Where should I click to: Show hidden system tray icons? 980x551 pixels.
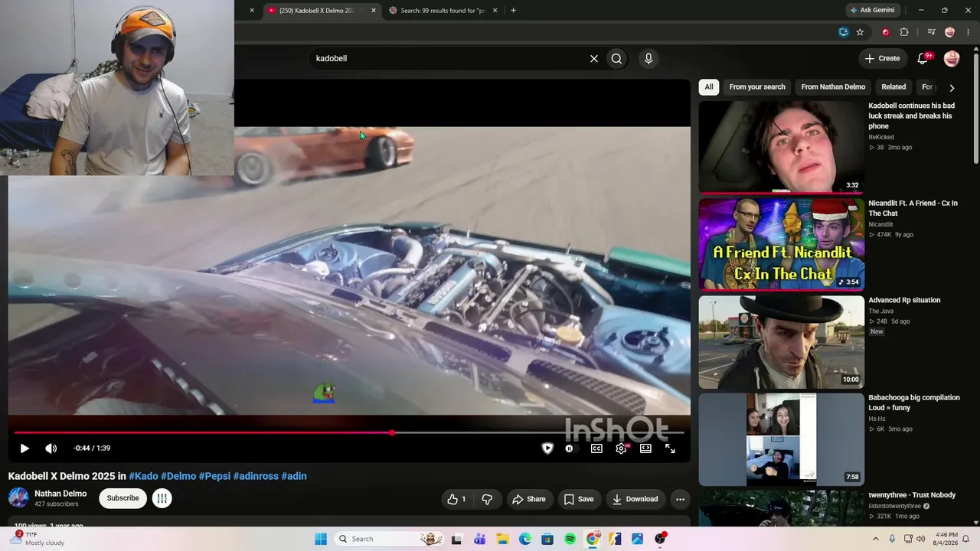876,539
